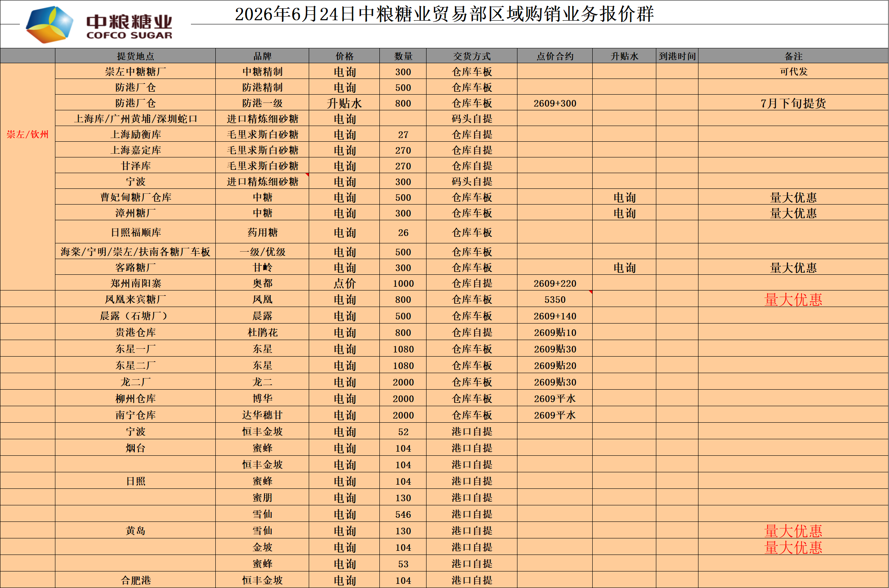Image resolution: width=889 pixels, height=588 pixels.
Task: Click the '交货方式' column header
Action: tap(472, 56)
